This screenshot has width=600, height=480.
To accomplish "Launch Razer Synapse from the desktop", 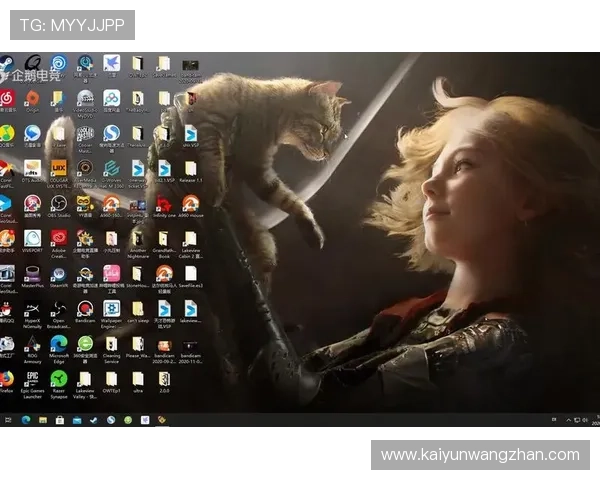I will [58, 379].
